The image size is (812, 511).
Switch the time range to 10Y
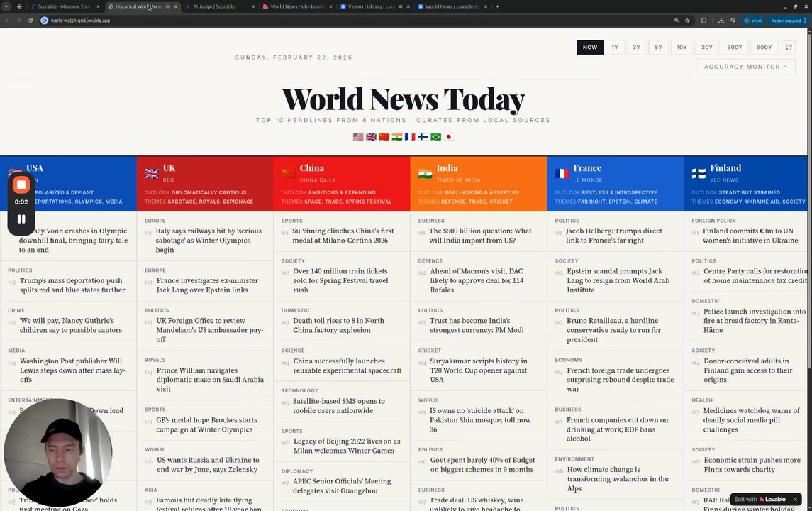pos(682,47)
